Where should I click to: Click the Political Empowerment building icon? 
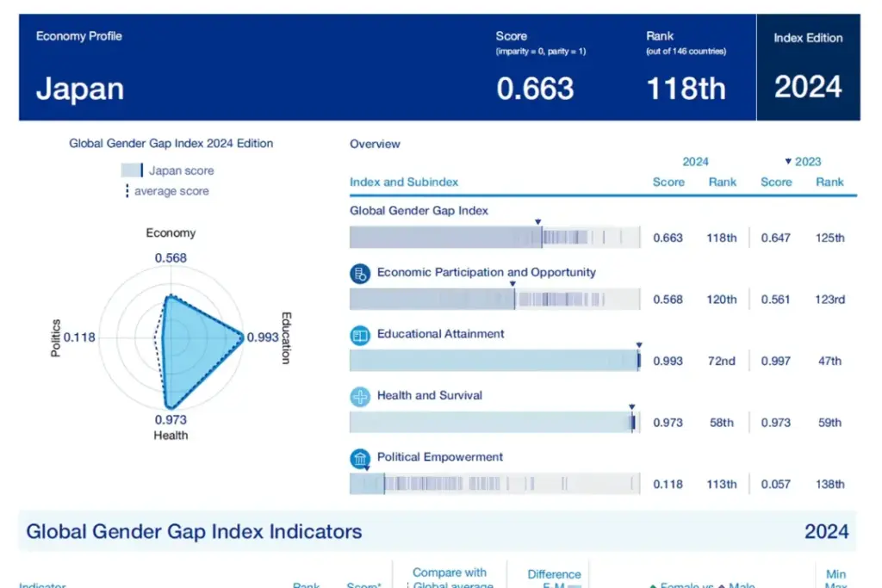coord(359,459)
